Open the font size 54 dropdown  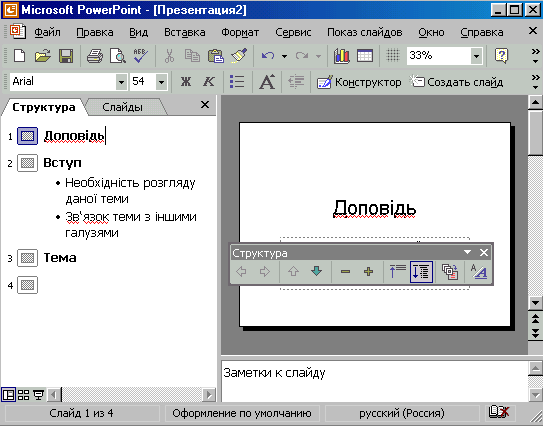point(161,82)
